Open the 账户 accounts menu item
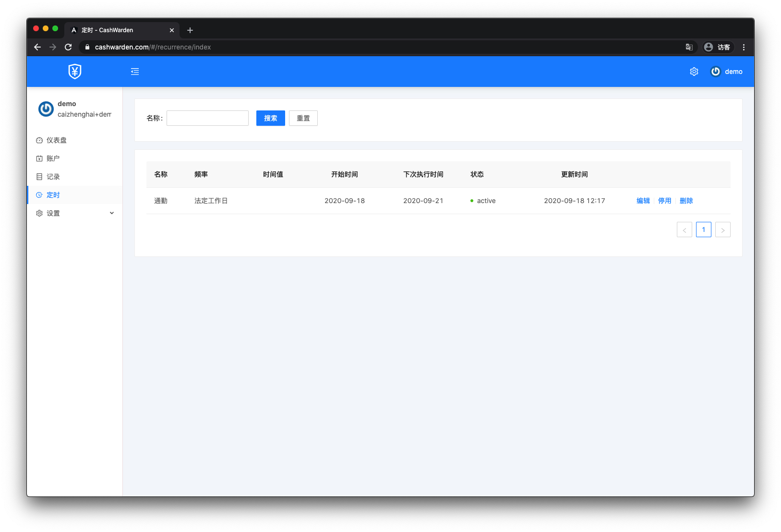Image resolution: width=781 pixels, height=532 pixels. [x=53, y=158]
